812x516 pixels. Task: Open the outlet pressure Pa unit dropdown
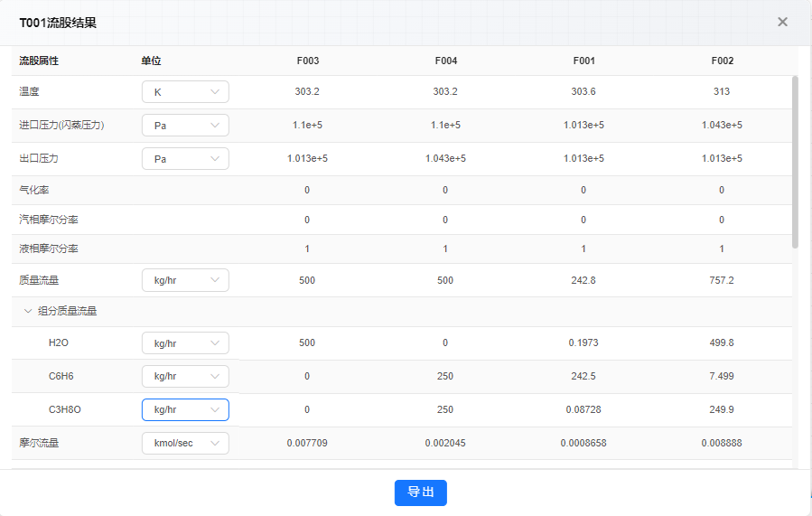[185, 158]
